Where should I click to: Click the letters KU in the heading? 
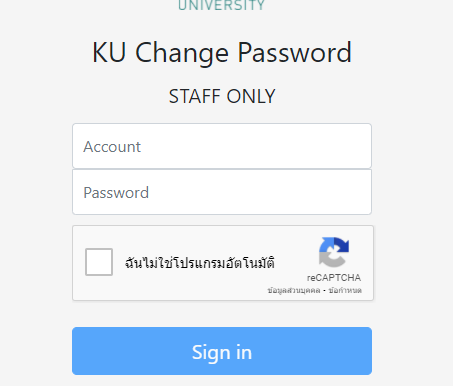pos(109,52)
